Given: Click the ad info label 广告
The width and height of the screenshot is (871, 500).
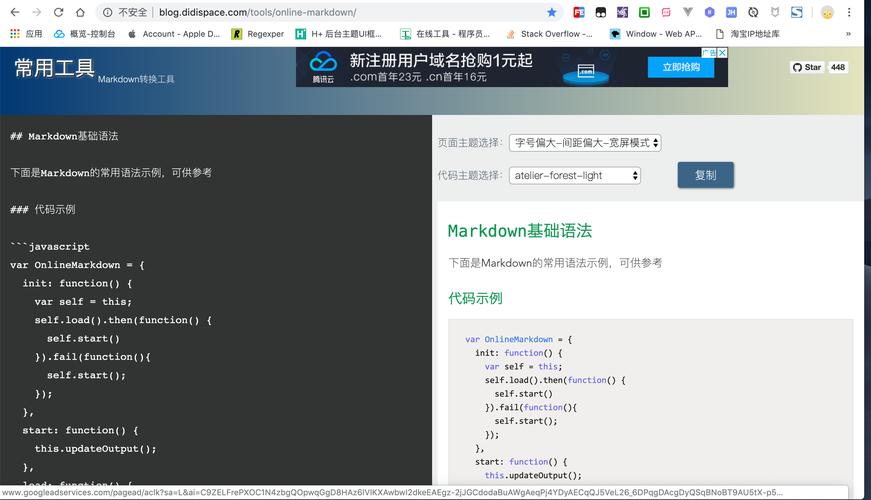Looking at the screenshot, I should pos(709,53).
